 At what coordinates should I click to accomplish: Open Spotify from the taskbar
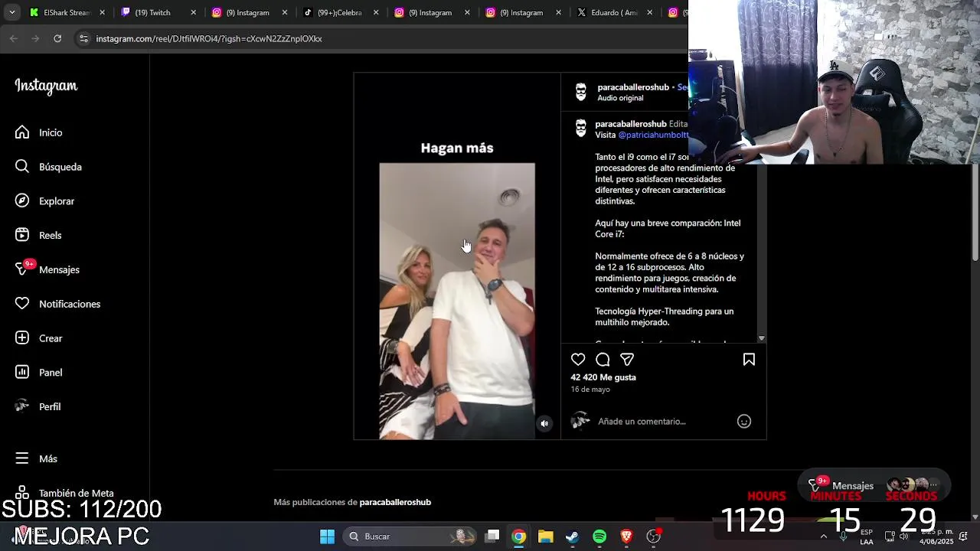(599, 536)
